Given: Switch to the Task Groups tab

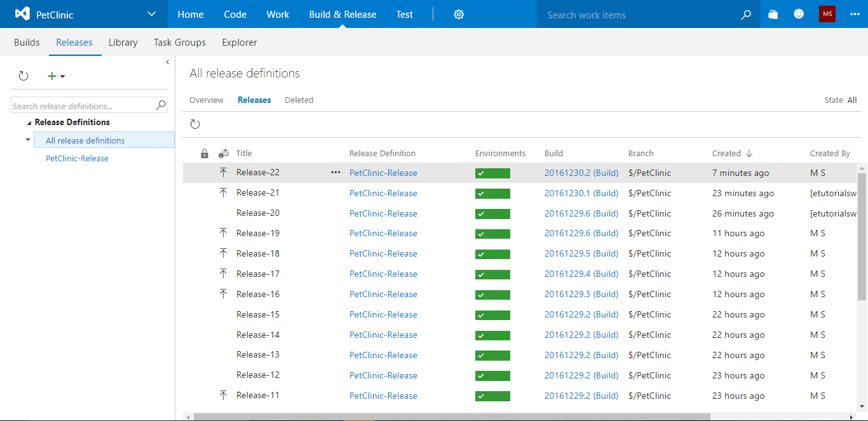Looking at the screenshot, I should [180, 43].
